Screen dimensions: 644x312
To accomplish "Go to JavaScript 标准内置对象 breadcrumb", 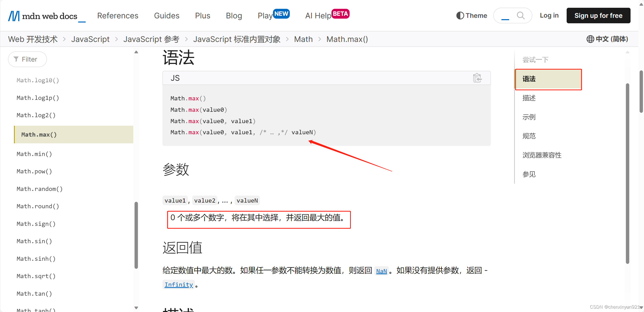I will 237,39.
